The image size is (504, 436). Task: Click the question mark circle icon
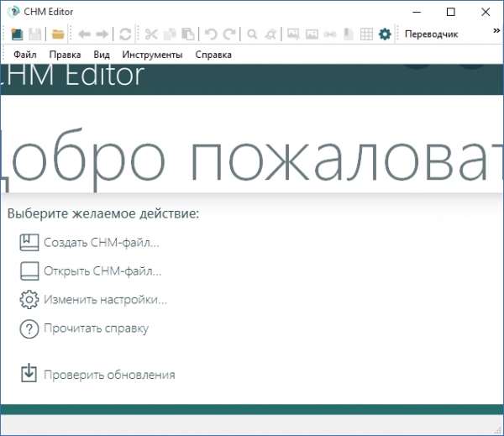29,329
